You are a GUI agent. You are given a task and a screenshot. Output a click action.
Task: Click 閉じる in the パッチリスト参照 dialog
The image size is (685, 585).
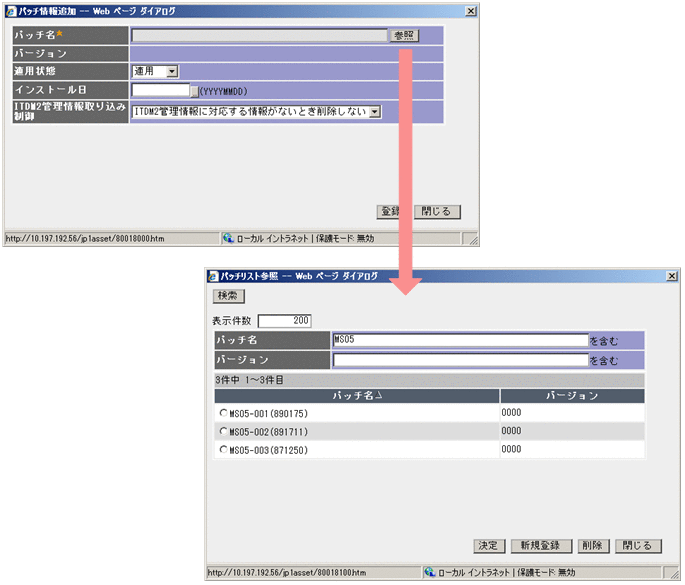(x=638, y=546)
